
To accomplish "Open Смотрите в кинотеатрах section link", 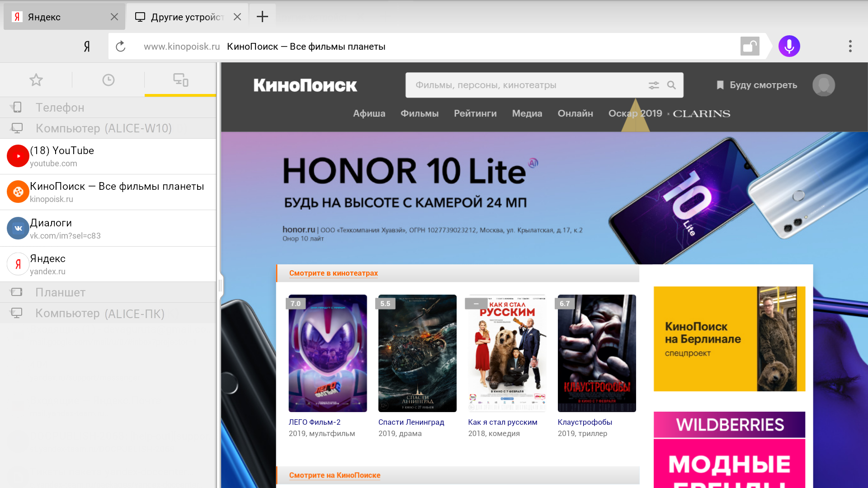I will click(334, 273).
